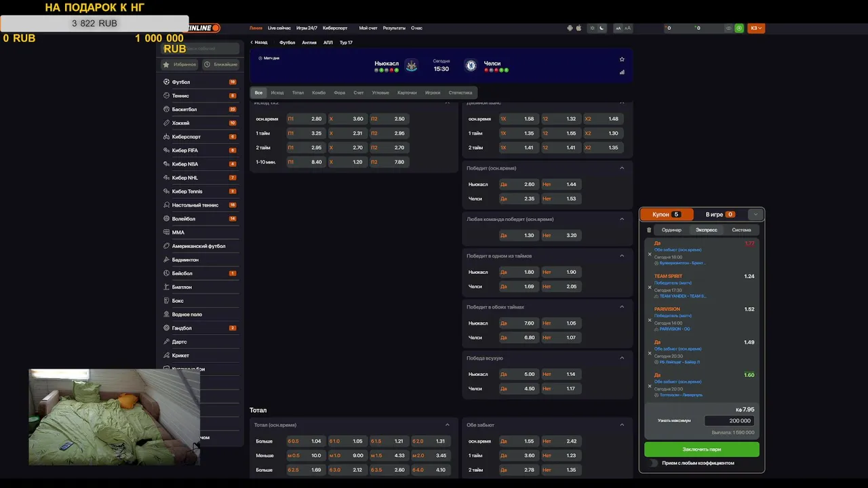
Task: Collapse Любая команда победит market section
Action: point(622,219)
